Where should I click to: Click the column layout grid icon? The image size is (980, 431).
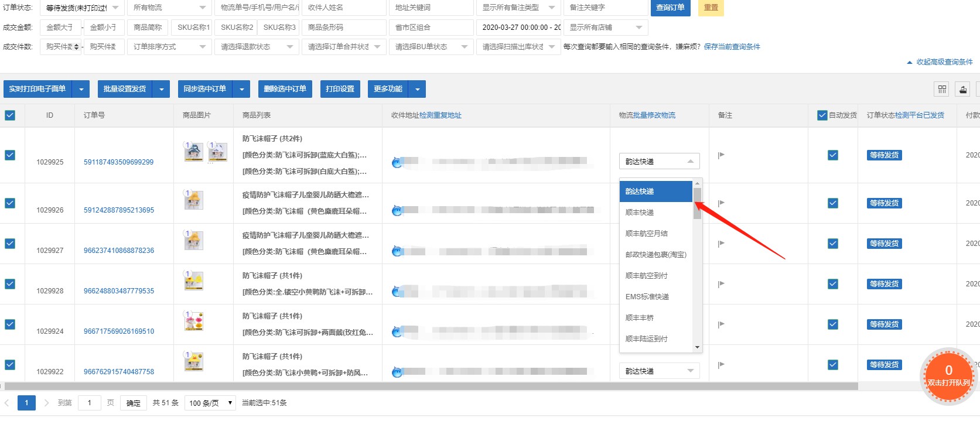pyautogui.click(x=942, y=89)
